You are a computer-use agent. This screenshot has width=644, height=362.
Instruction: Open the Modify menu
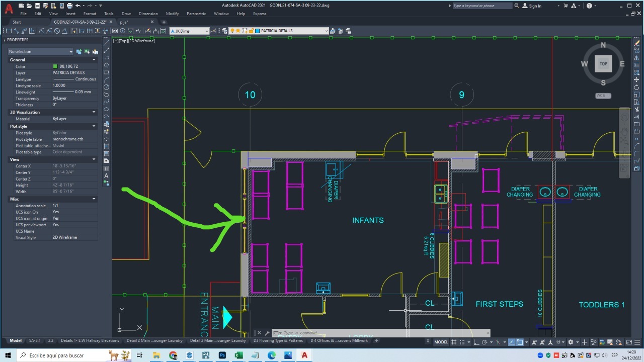pyautogui.click(x=172, y=14)
